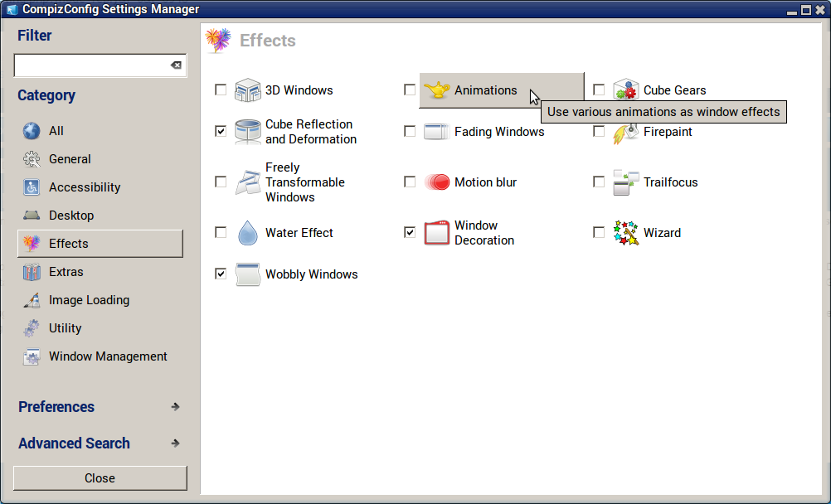Viewport: 831px width, 504px height.
Task: Uncheck Cube Reflection and Deformation
Action: 221,131
